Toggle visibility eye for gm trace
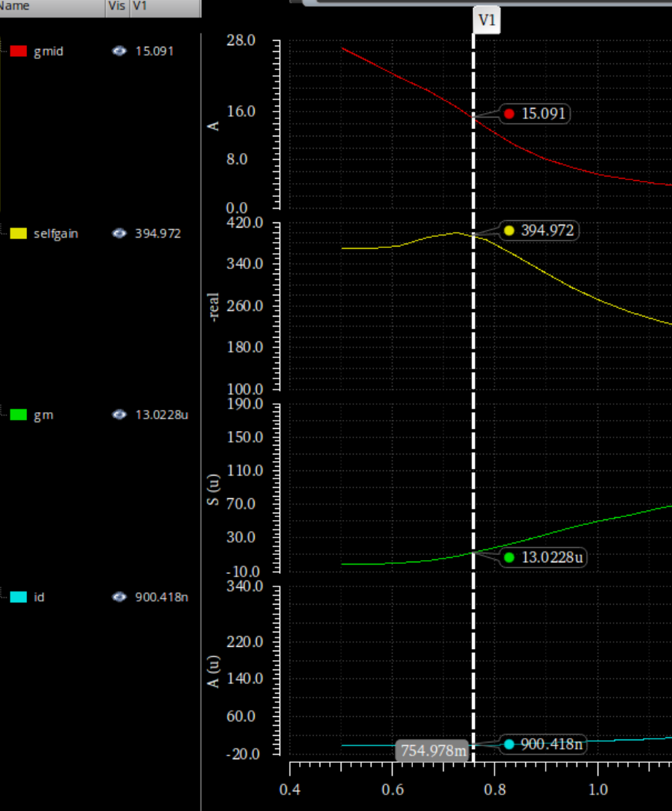This screenshot has width=672, height=811. coord(119,415)
